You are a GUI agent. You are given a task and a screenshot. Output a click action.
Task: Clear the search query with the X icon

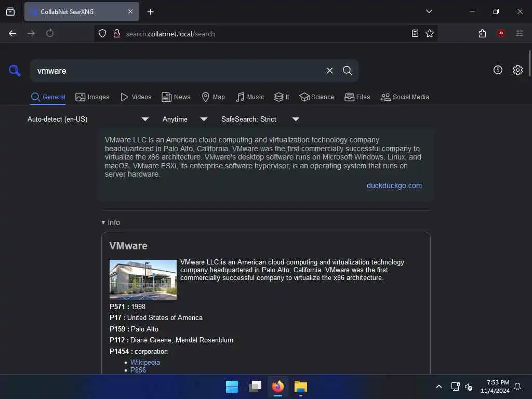(329, 71)
